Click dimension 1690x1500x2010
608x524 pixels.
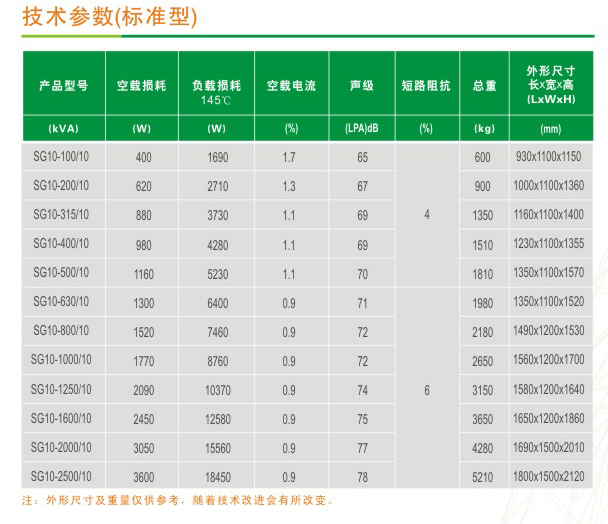pos(549,447)
